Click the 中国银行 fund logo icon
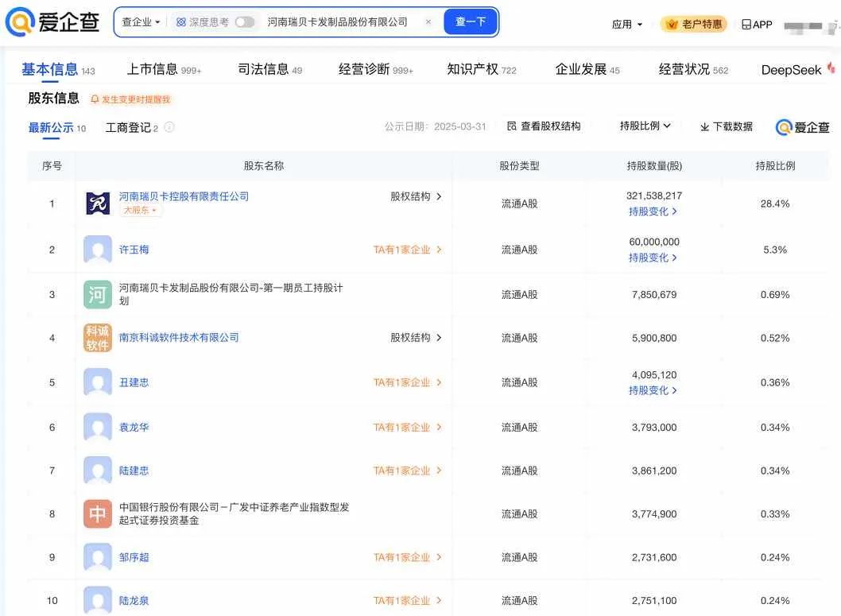 point(98,514)
